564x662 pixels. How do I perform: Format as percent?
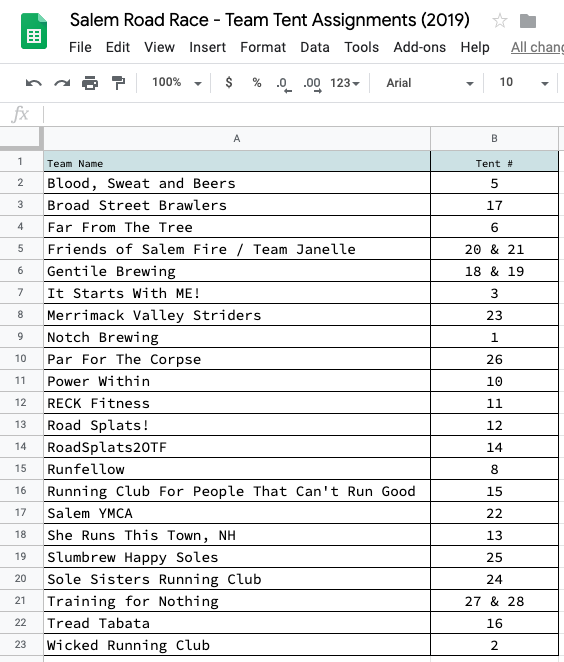point(257,82)
